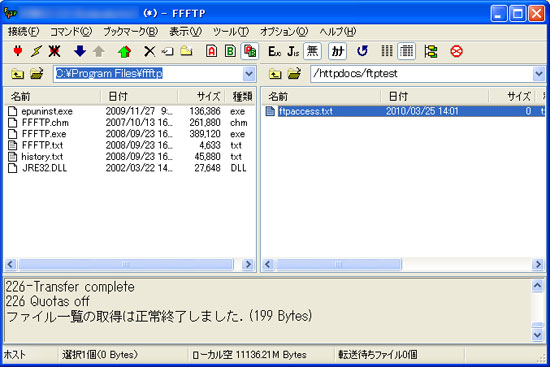Select FFFTP.exe in local list
Viewport: 550px width, 367px height.
[x=44, y=134]
